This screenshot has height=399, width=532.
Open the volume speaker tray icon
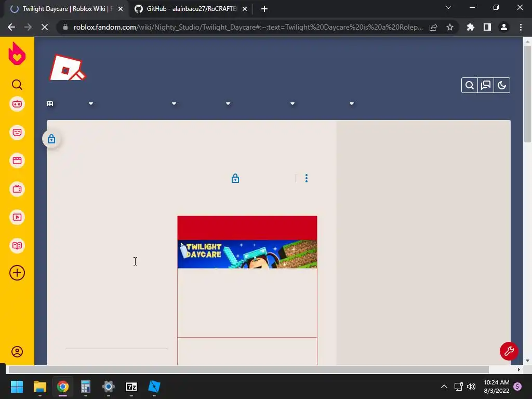pos(471,387)
